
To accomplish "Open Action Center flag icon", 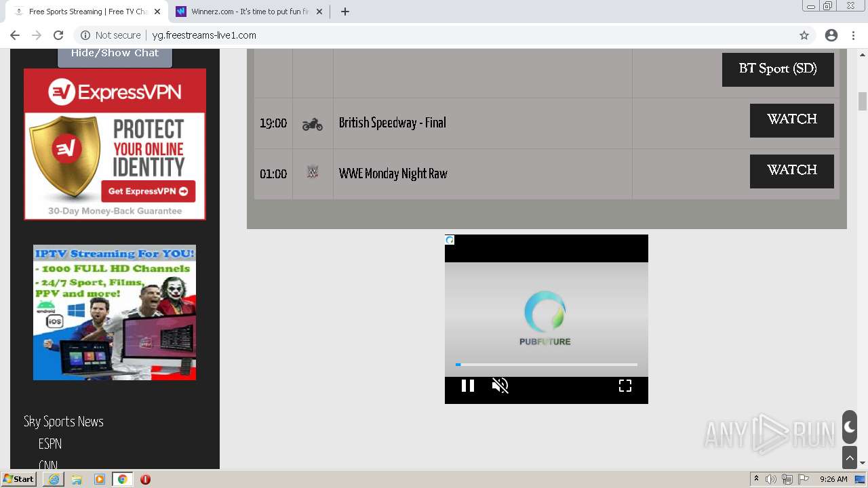I will click(x=804, y=479).
